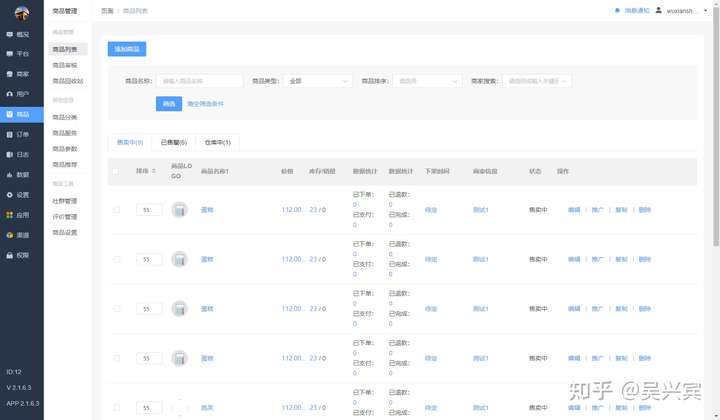
Task: Open the 权限 permissions lock icon
Action: 10,255
